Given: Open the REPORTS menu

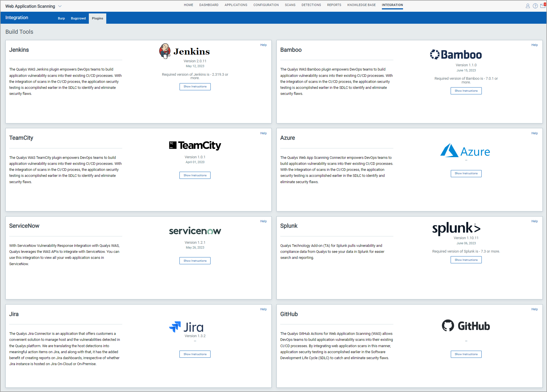Looking at the screenshot, I should point(334,5).
